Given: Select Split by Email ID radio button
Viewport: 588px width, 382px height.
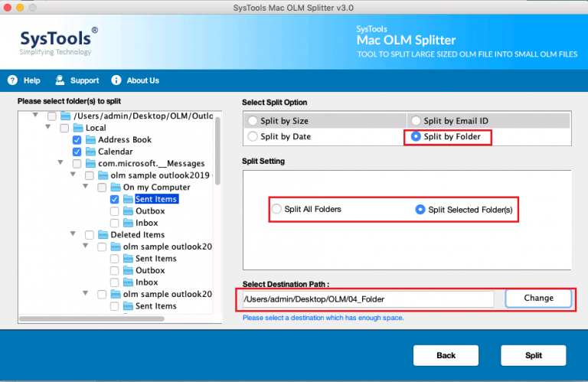Looking at the screenshot, I should [416, 121].
